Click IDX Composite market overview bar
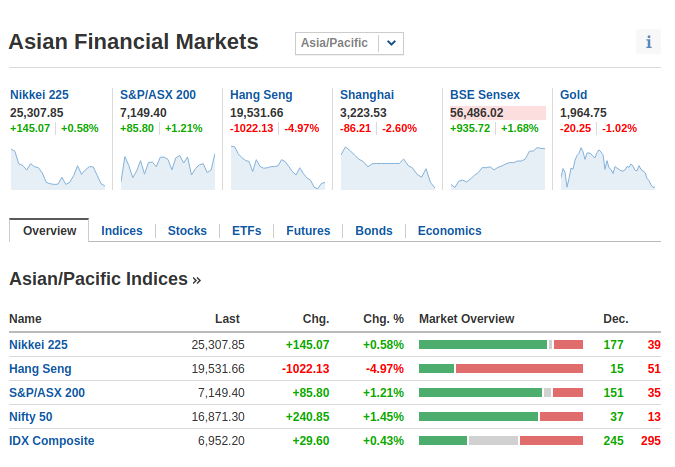This screenshot has width=675, height=467. coord(501,441)
